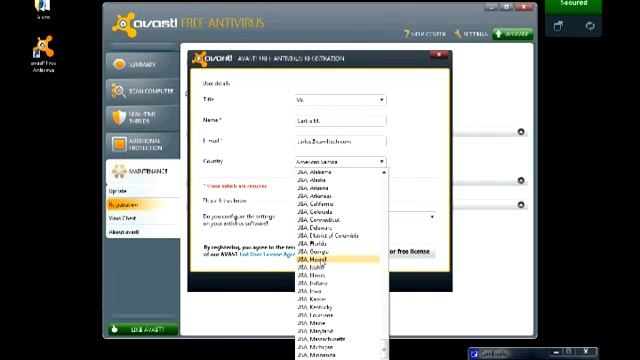Expand the first collapsed section arrow behind dialog
Screen dimensions: 640x360
(x=521, y=132)
